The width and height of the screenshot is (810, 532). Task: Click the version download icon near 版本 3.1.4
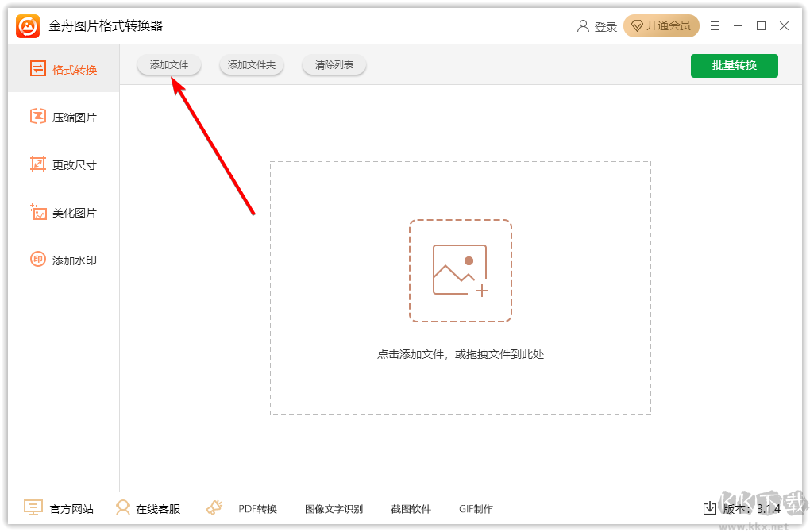tap(712, 508)
